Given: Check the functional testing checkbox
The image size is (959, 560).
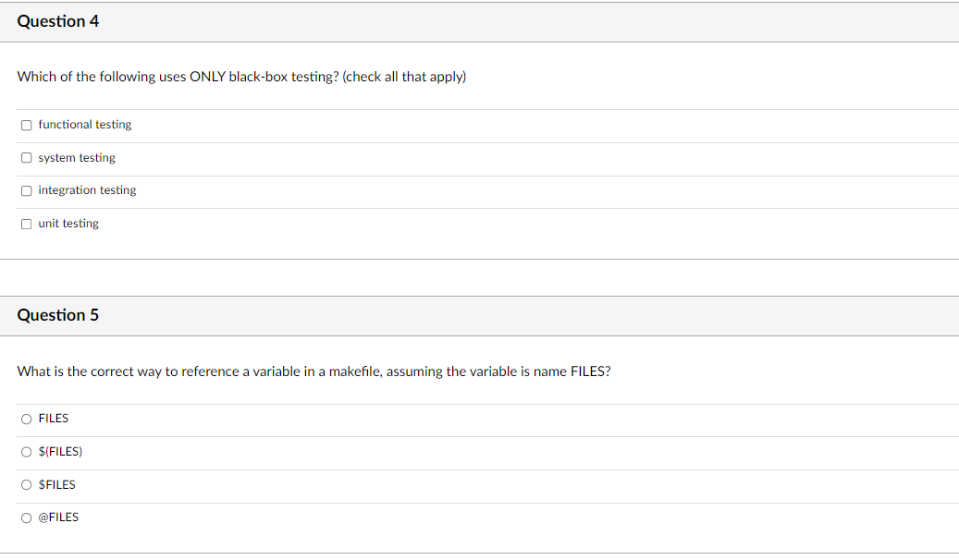Looking at the screenshot, I should pyautogui.click(x=27, y=125).
